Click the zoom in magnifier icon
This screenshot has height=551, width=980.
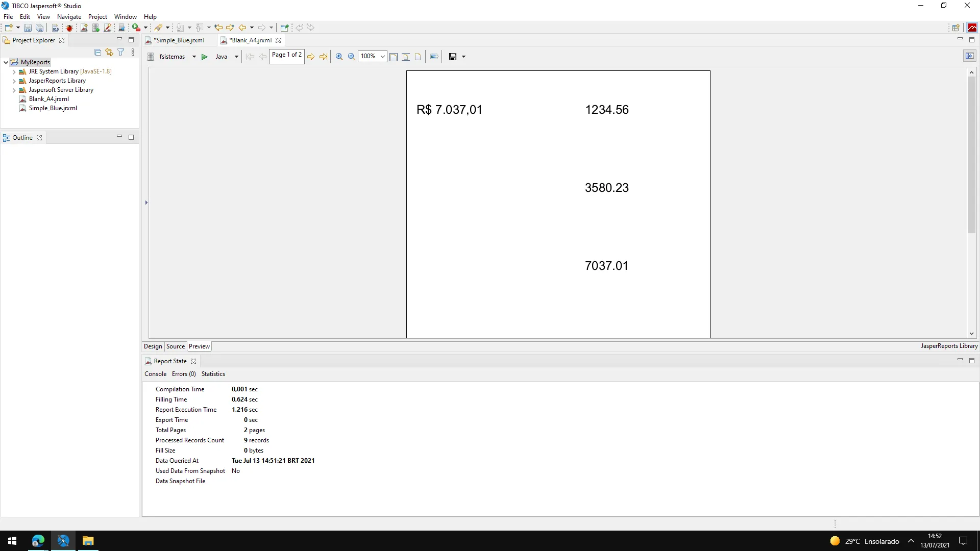pos(339,57)
